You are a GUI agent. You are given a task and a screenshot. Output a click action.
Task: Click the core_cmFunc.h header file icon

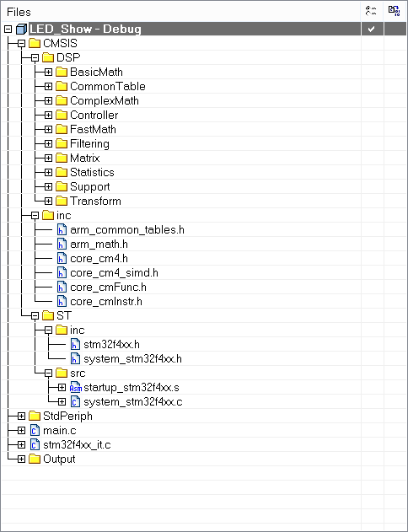click(x=62, y=287)
